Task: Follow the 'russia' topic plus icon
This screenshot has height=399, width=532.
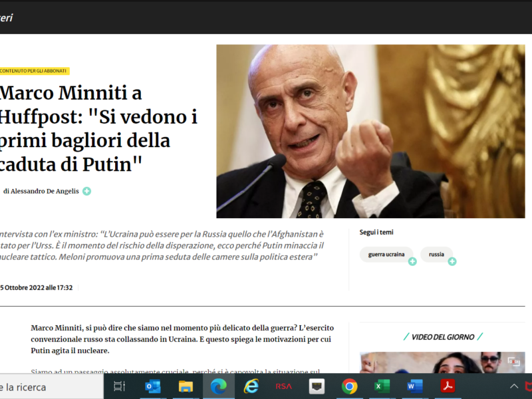Action: [452, 261]
